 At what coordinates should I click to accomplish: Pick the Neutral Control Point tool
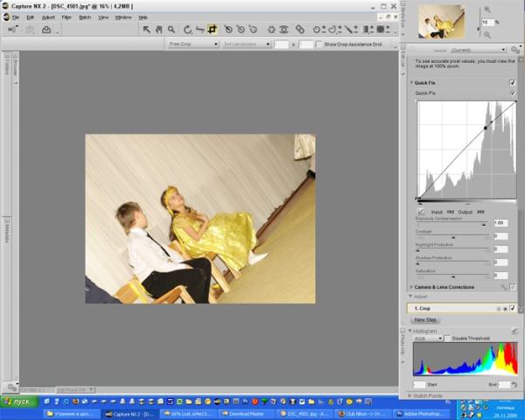click(241, 30)
